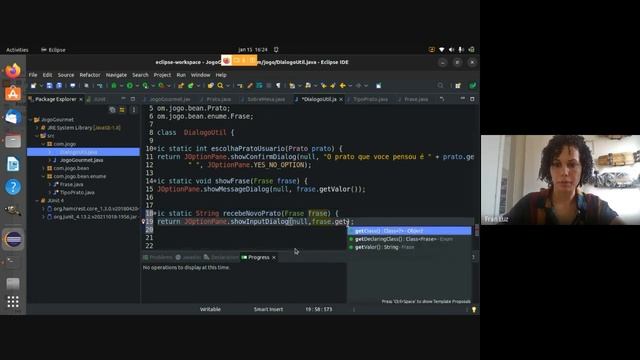640x360 pixels.
Task: Expand JRE System Library node
Action: point(37,128)
